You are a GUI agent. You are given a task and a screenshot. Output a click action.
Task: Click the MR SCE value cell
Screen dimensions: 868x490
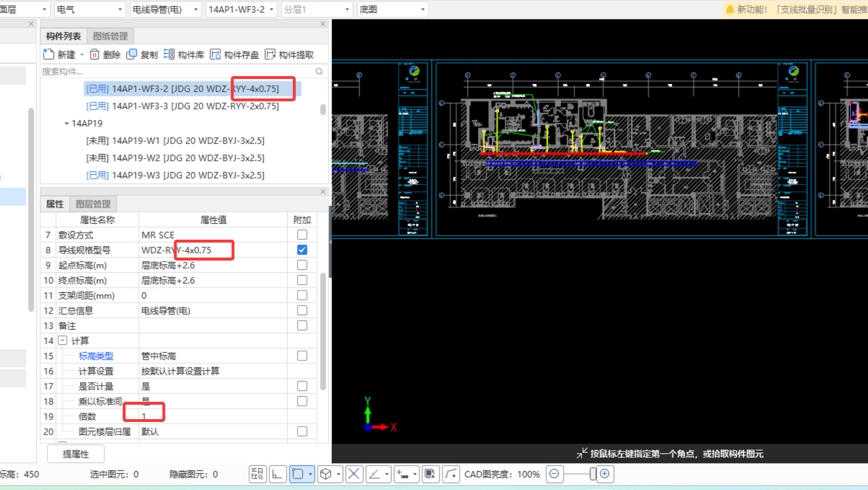213,235
